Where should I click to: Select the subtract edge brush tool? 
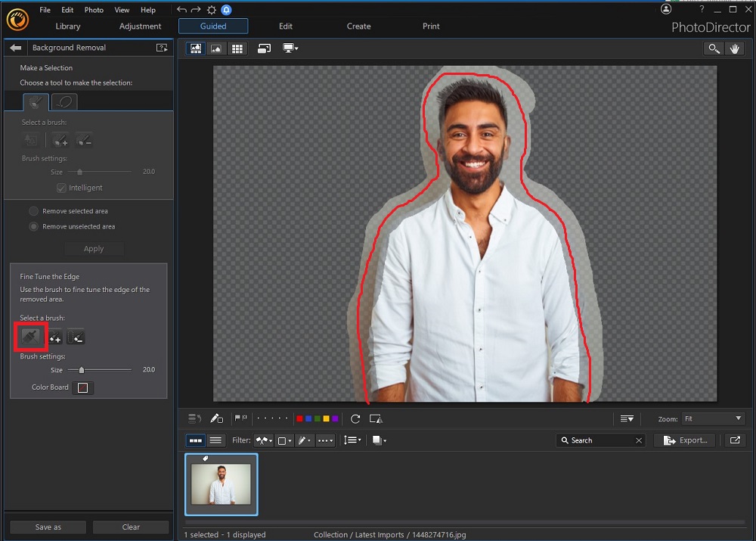coord(76,337)
